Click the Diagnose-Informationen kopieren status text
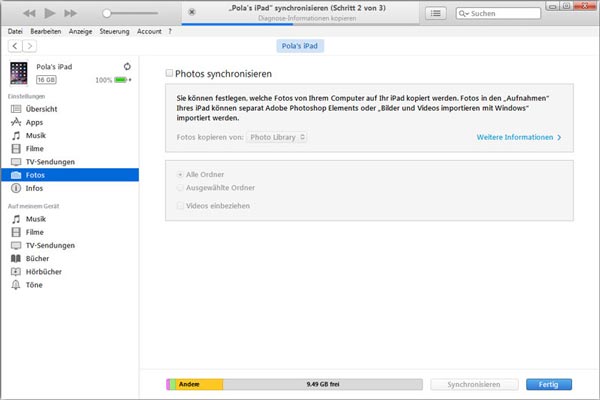 (307, 18)
